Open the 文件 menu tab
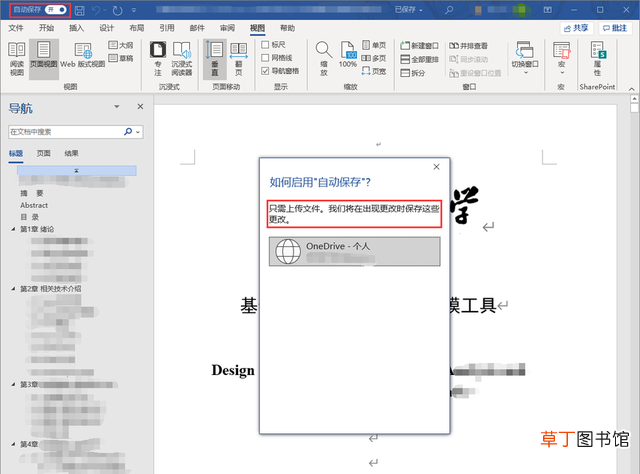This screenshot has width=640, height=474. 16,28
